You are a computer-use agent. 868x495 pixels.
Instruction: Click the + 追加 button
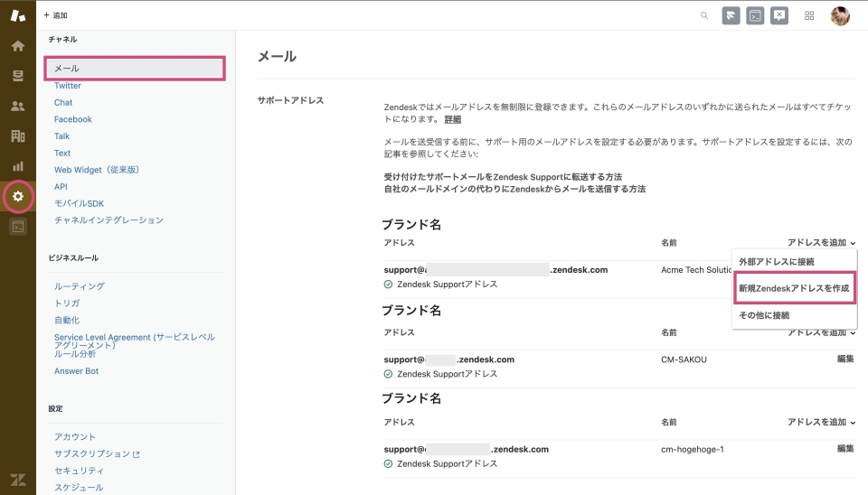pos(55,15)
